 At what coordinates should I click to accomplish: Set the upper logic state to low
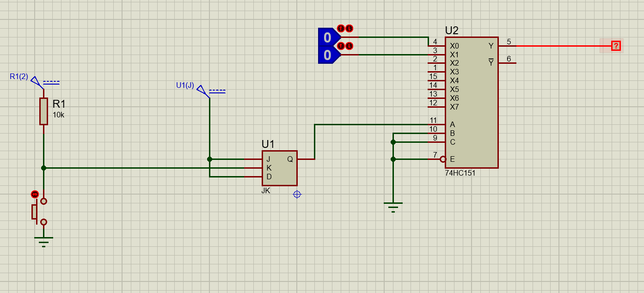(350, 28)
